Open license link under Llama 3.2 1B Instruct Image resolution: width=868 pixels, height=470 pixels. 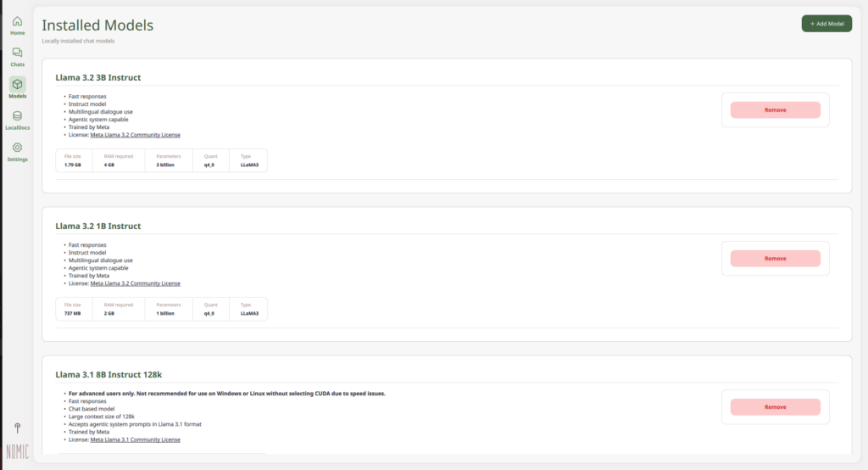click(135, 283)
